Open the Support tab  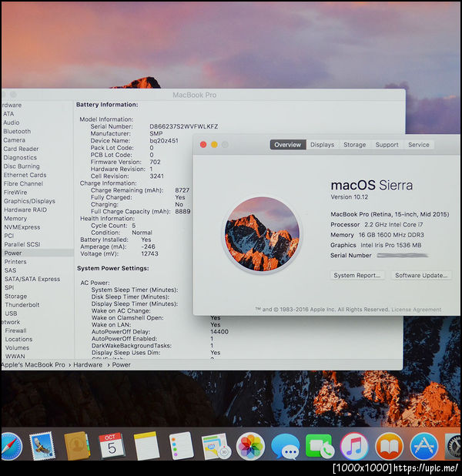387,145
